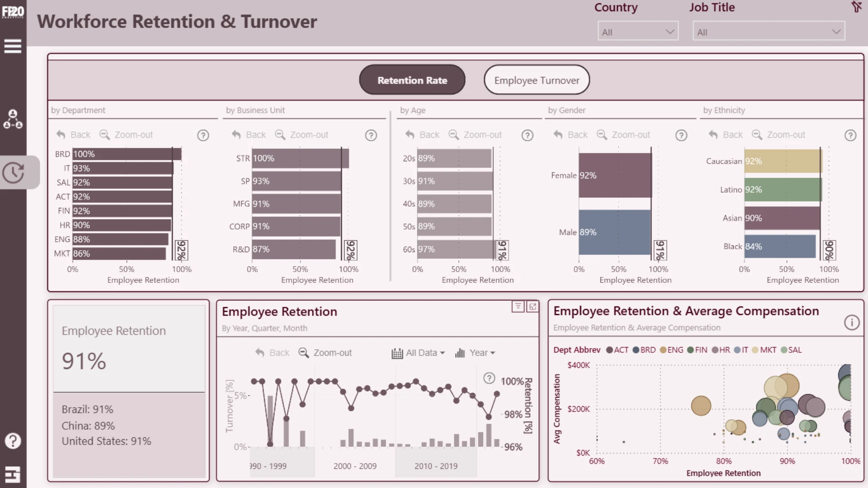Open focus mode on Employee Retention chart
This screenshot has height=488, width=868.
[x=533, y=306]
